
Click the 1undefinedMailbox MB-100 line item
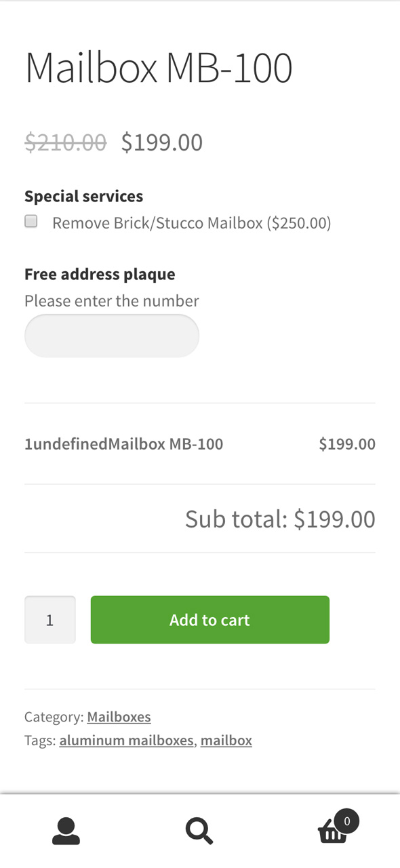point(124,444)
